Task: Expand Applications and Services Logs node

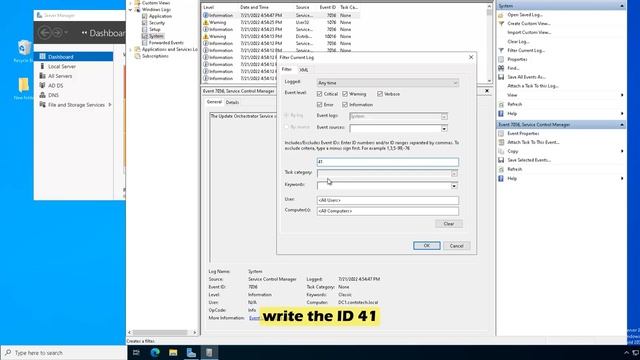Action: (x=131, y=49)
